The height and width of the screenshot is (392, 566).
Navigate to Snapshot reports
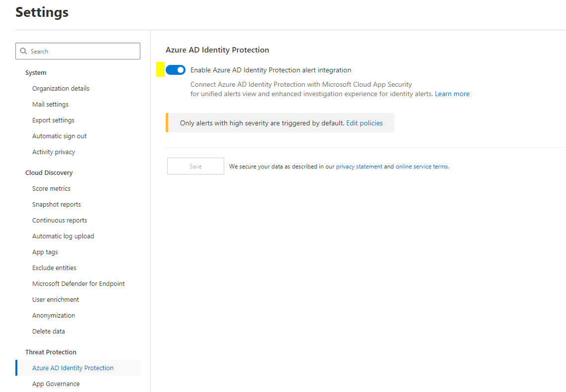(x=56, y=204)
